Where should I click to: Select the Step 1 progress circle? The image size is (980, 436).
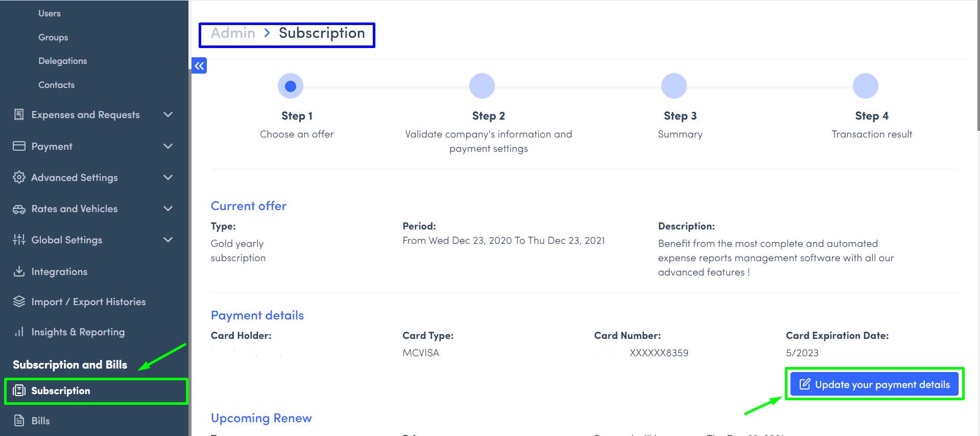pos(291,86)
